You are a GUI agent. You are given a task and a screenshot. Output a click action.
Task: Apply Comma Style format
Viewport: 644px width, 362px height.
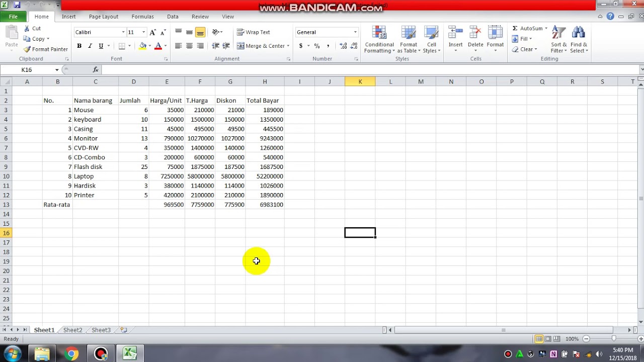[328, 46]
